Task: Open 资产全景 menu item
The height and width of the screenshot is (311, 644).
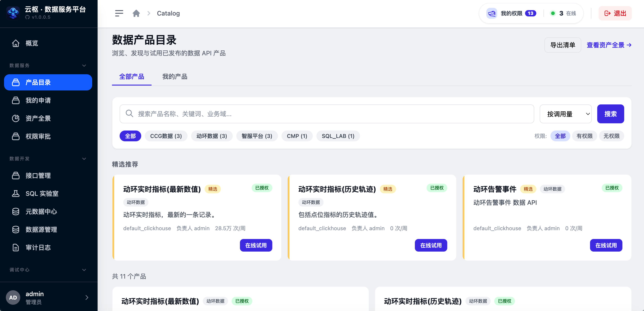Action: click(x=48, y=118)
